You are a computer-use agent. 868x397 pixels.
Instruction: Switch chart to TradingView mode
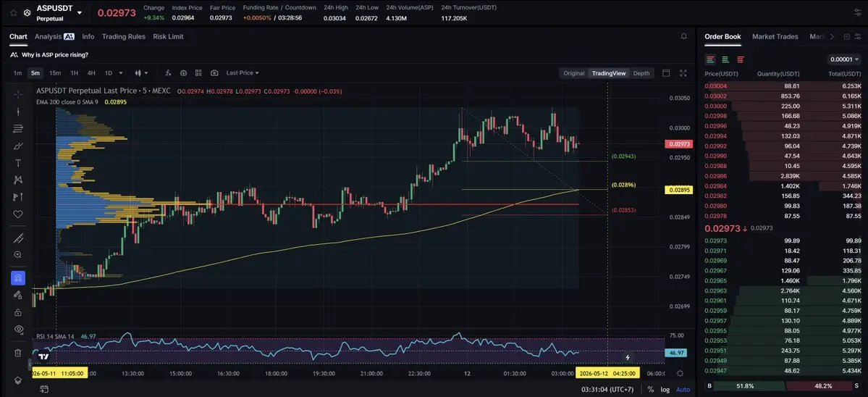click(x=608, y=73)
